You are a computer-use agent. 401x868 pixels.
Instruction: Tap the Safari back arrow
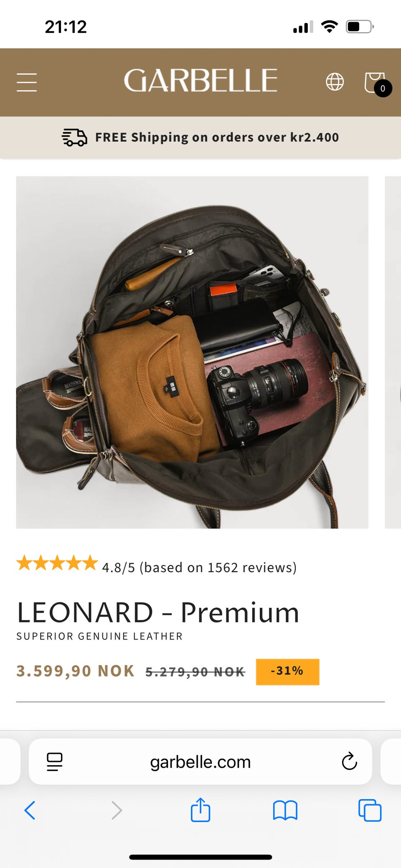30,810
